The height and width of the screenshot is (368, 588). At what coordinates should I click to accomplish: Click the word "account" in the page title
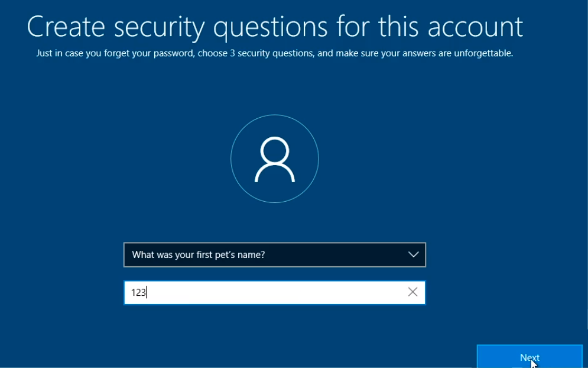coord(475,27)
